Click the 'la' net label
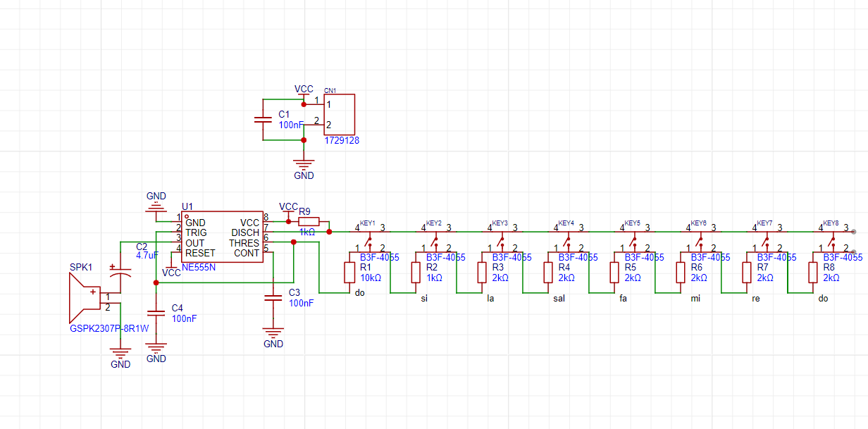 pyautogui.click(x=490, y=299)
